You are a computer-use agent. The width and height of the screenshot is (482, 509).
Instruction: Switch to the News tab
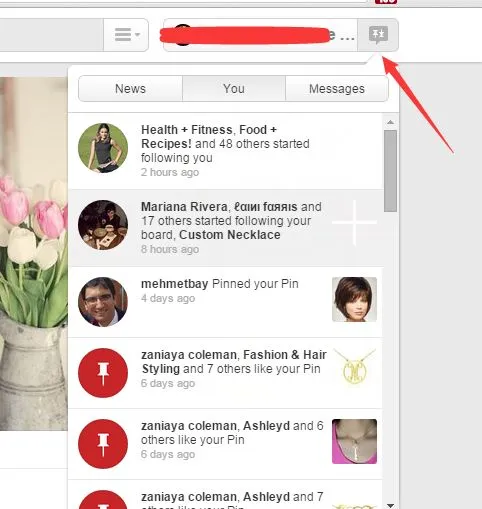point(130,89)
